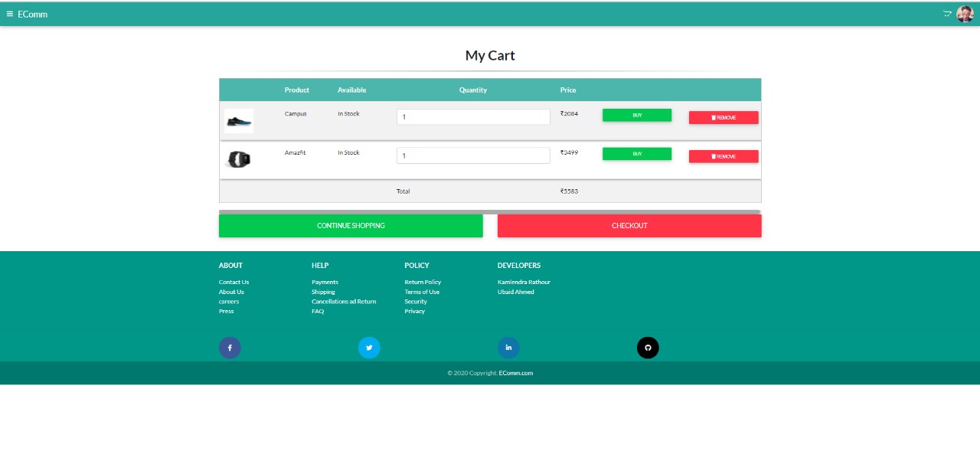Viewport: 980px width, 474px height.
Task: Open FAQ footer link
Action: tap(318, 311)
